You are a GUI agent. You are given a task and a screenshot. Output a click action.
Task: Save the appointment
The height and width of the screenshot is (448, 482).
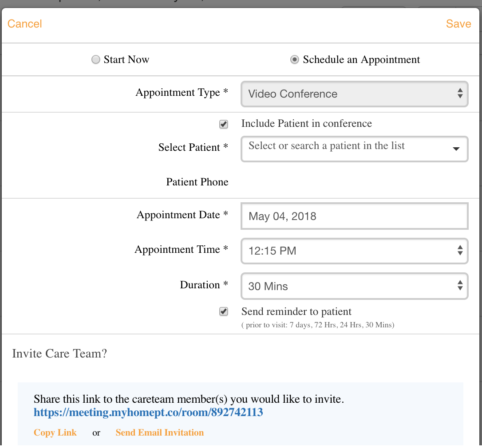(458, 24)
